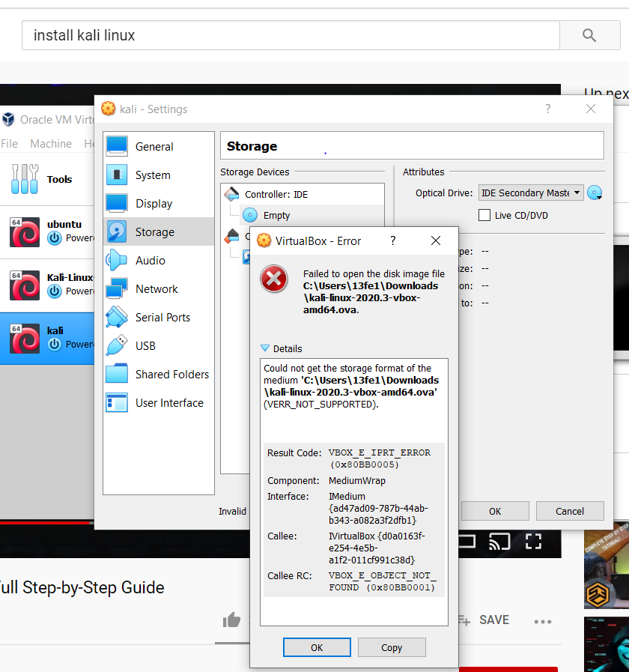Select Network in the settings sidebar
629x672 pixels.
click(x=156, y=289)
